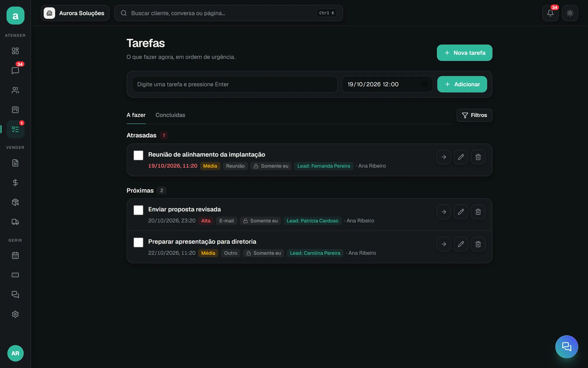The height and width of the screenshot is (368, 588).
Task: Open the ticket icon in Gerir section
Action: tap(15, 275)
